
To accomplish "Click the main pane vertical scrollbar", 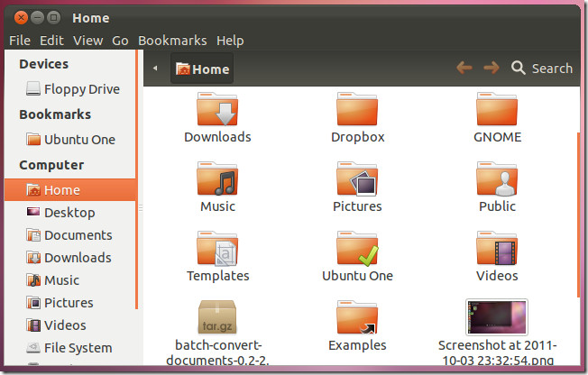I will click(x=578, y=215).
